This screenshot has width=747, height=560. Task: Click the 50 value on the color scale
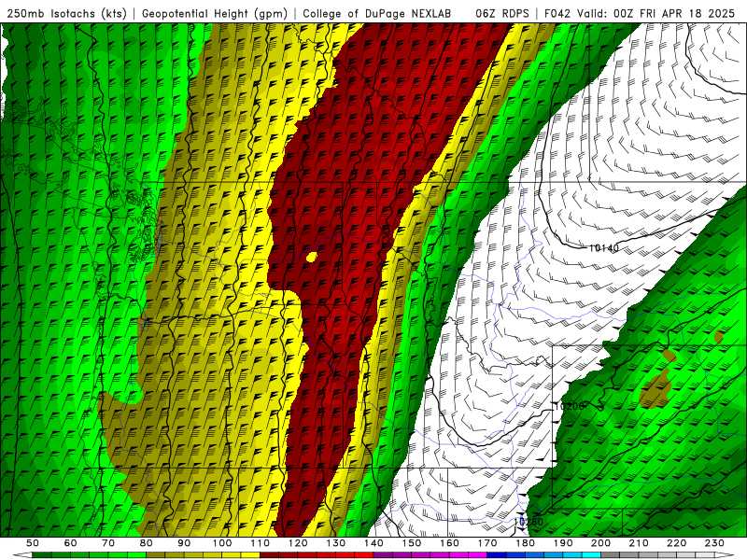coord(33,543)
